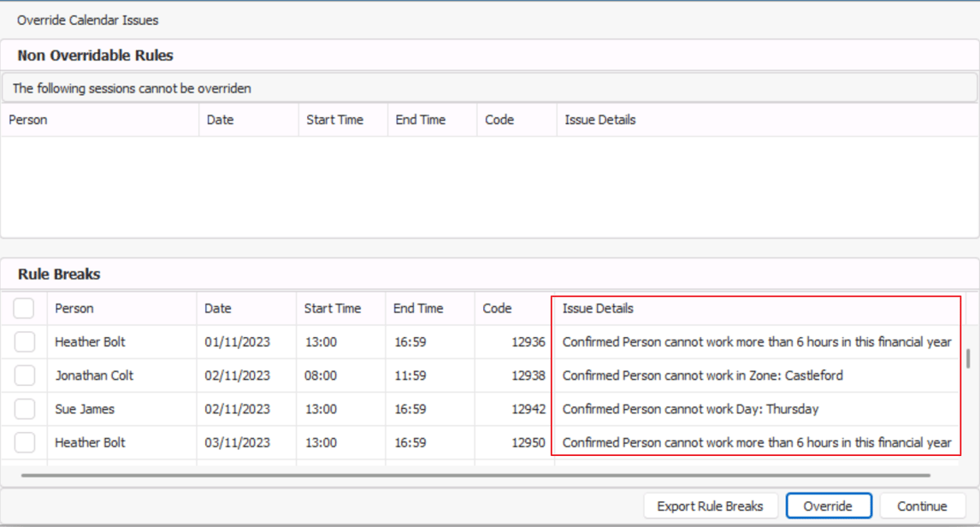The height and width of the screenshot is (527, 980).
Task: Tick Heather Bolt's 03/11/2023 row checkbox
Action: pyautogui.click(x=25, y=442)
